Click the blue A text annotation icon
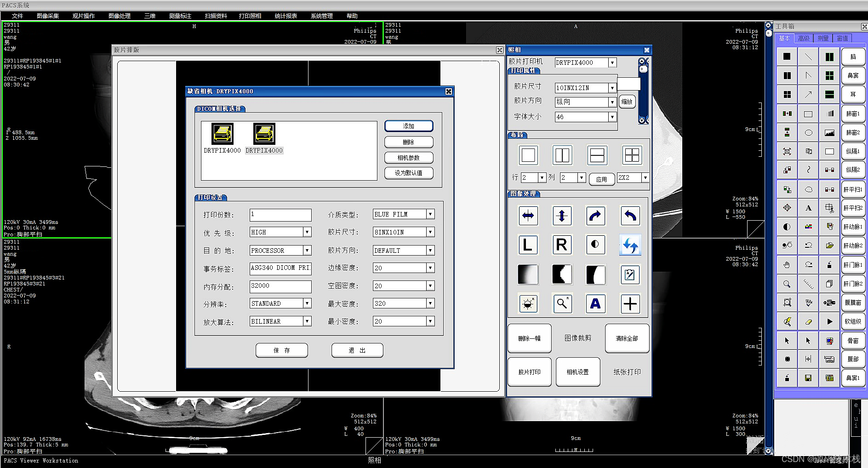Image resolution: width=868 pixels, height=468 pixels. [x=595, y=304]
